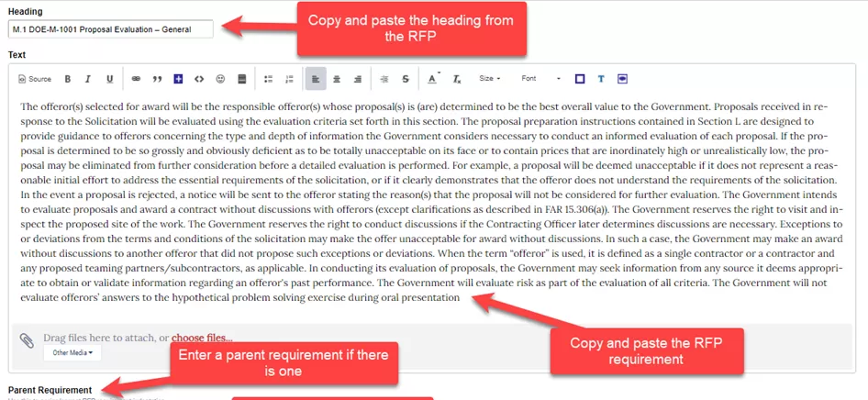Insert a block quote
Screen dimensions: 868x400
coord(157,79)
